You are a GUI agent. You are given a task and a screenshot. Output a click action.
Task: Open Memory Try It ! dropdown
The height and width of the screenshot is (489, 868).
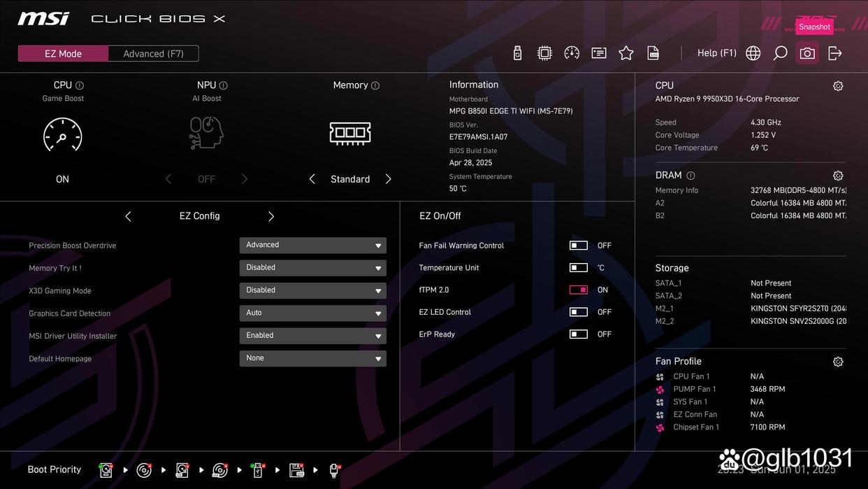[313, 268]
